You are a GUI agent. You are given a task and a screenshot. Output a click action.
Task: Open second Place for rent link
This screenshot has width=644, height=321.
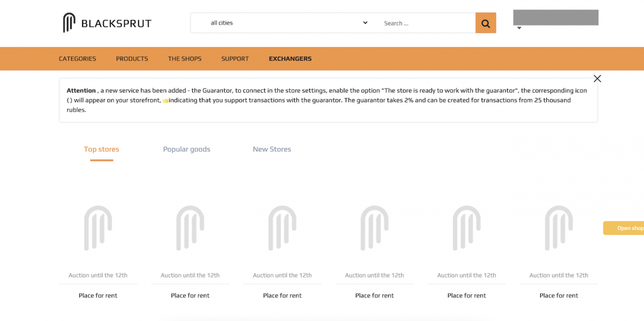point(190,295)
